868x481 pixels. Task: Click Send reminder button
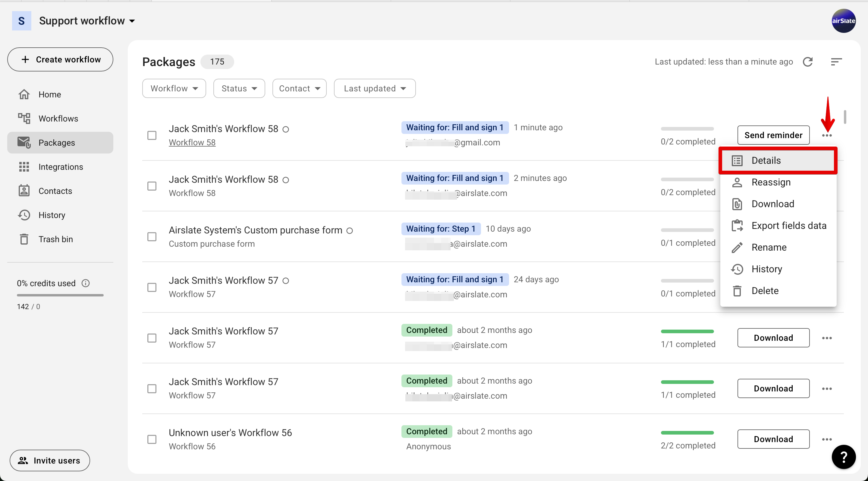coord(773,135)
